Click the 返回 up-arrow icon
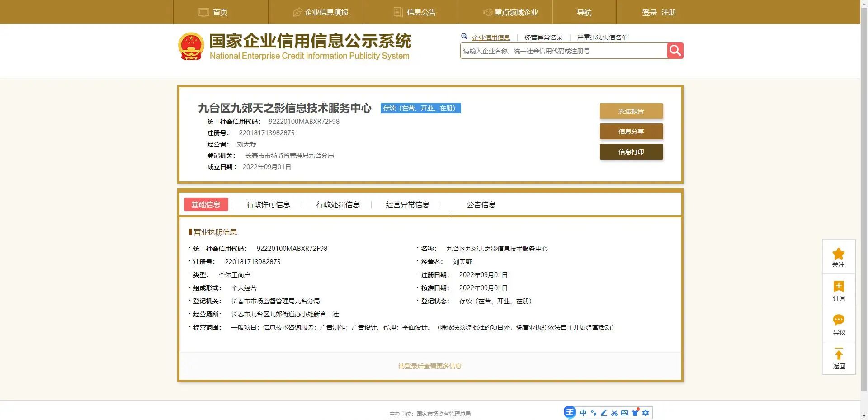 [x=839, y=354]
